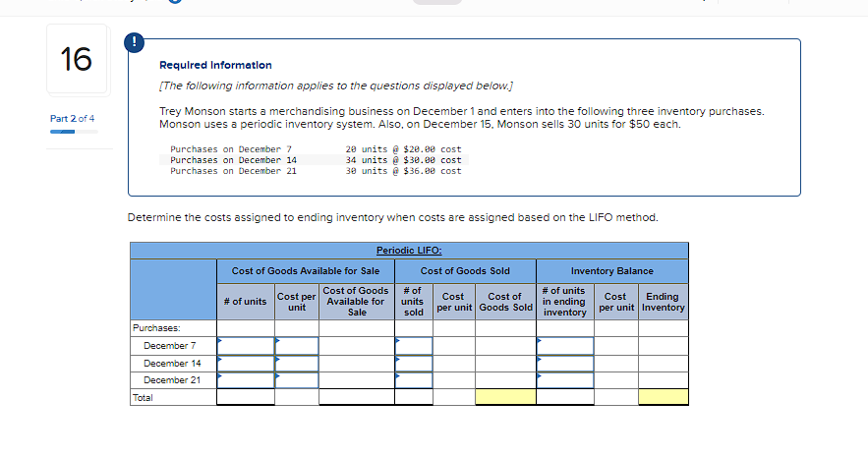Viewport: 868px width, 457px height.
Task: Click '30 units @ $36.00 cost' text
Action: [x=404, y=172]
